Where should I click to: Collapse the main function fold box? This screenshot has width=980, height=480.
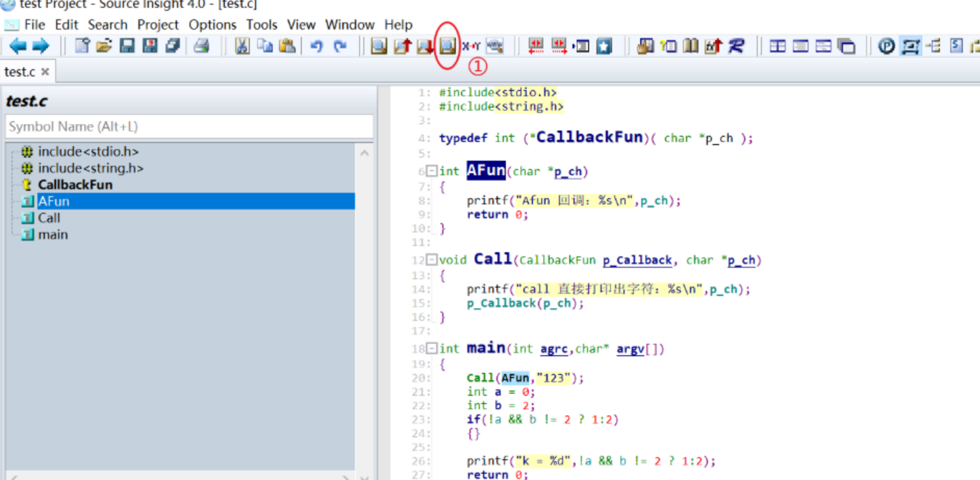click(x=431, y=348)
